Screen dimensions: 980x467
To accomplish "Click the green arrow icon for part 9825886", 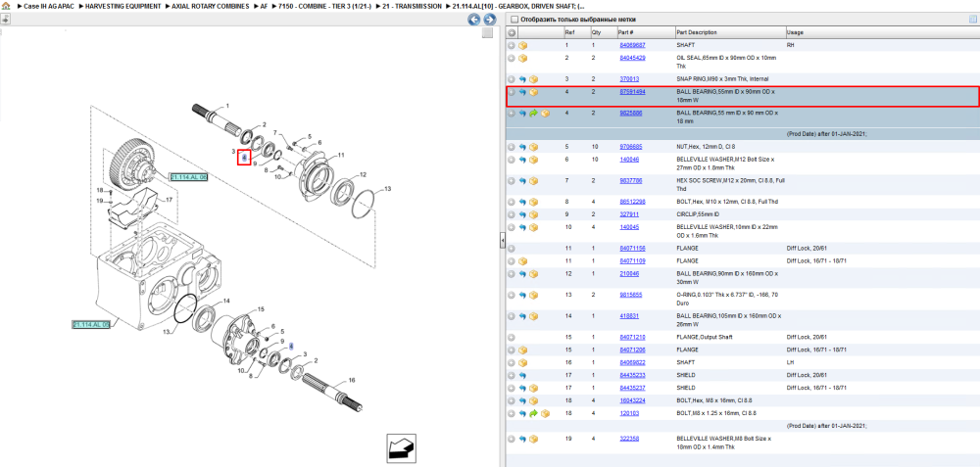I will [534, 114].
